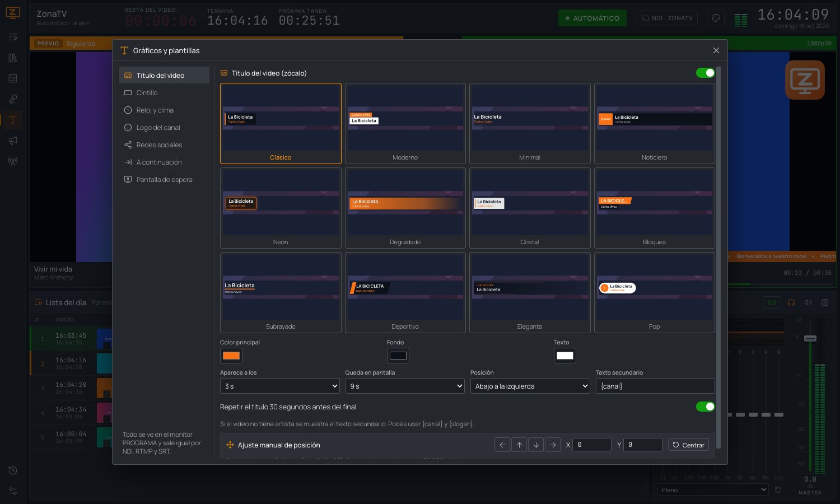Open the calendar schedule icon in sidebar
This screenshot has width=840, height=504.
13,78
